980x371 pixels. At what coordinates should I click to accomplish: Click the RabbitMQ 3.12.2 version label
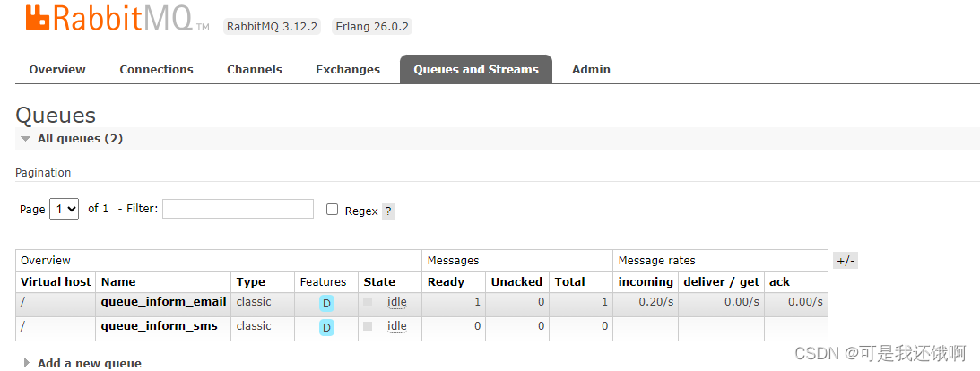[273, 26]
